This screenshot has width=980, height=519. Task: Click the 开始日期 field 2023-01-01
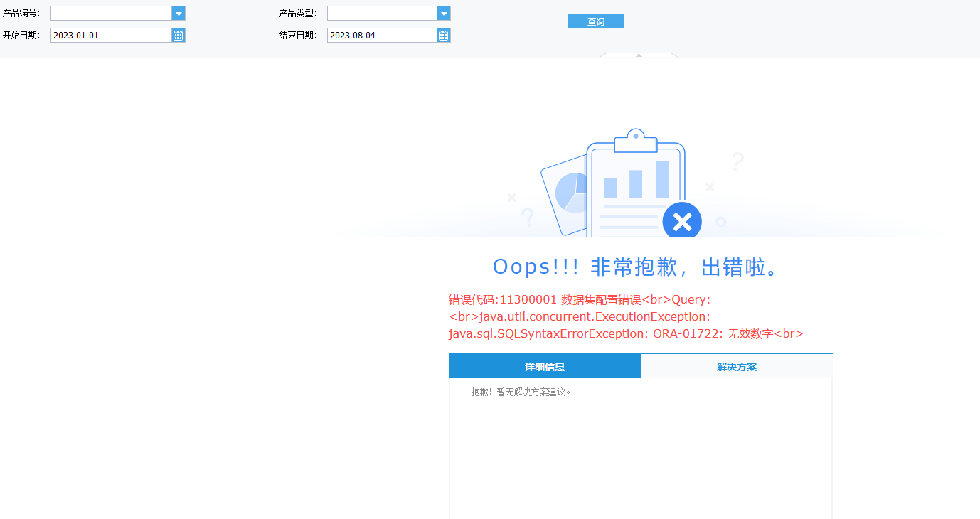tap(111, 36)
